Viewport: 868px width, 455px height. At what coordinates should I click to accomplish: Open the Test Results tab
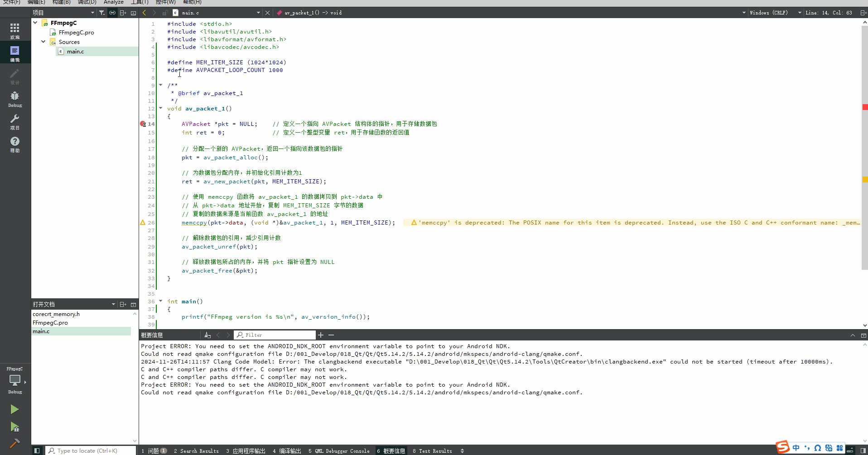432,451
